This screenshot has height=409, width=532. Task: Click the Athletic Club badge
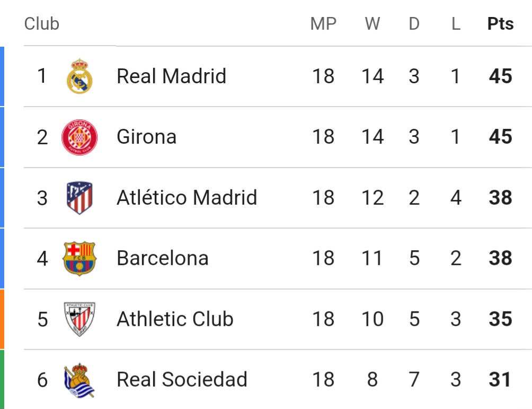79,319
